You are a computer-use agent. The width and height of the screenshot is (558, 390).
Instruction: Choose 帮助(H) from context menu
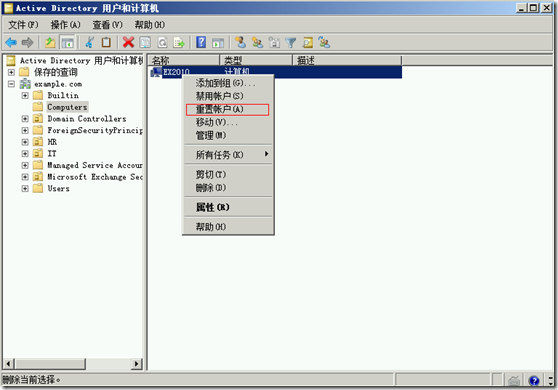click(x=228, y=227)
